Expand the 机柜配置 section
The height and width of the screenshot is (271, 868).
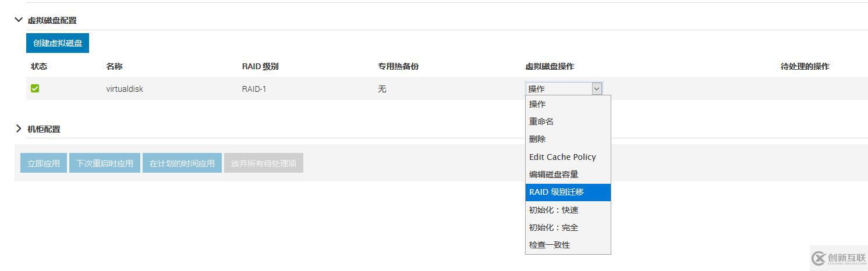19,129
